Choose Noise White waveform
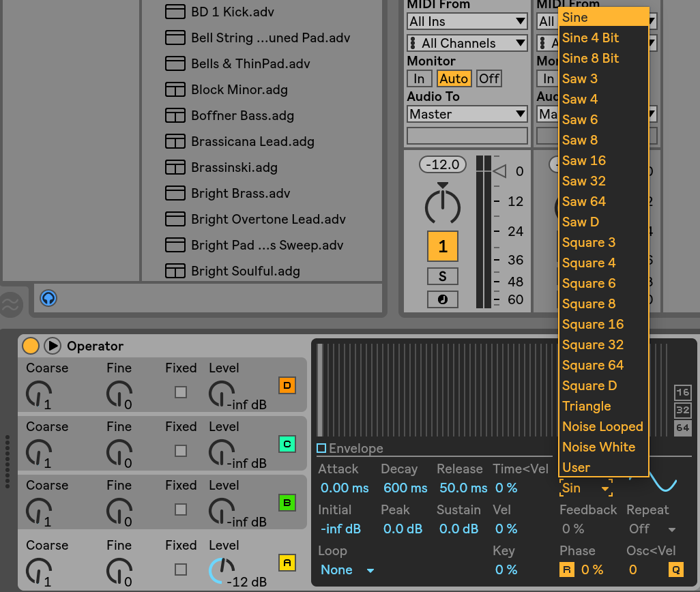Image resolution: width=700 pixels, height=592 pixels. 604,447
